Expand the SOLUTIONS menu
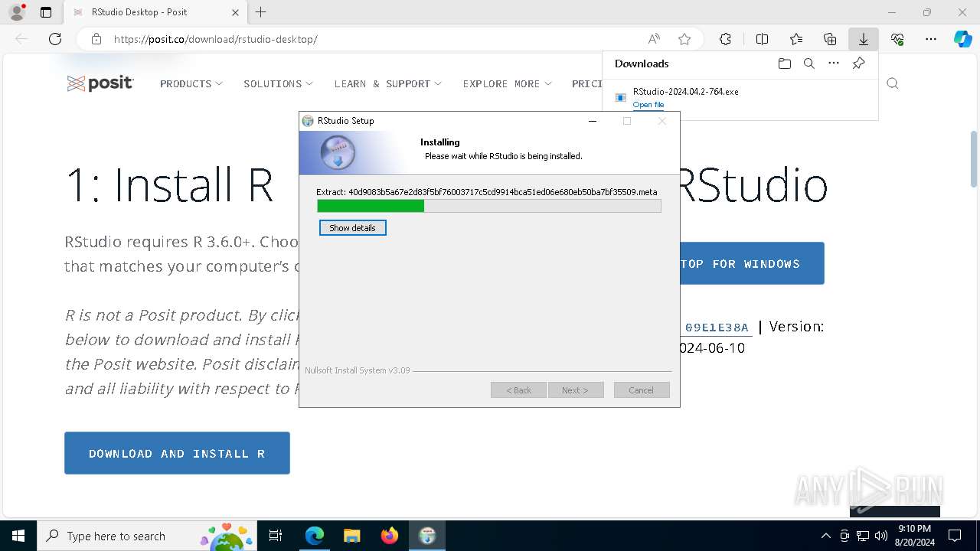 (279, 83)
